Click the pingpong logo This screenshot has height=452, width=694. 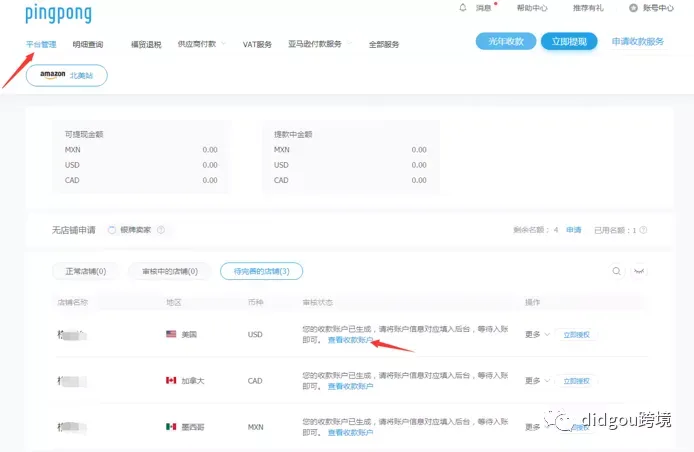[x=58, y=13]
